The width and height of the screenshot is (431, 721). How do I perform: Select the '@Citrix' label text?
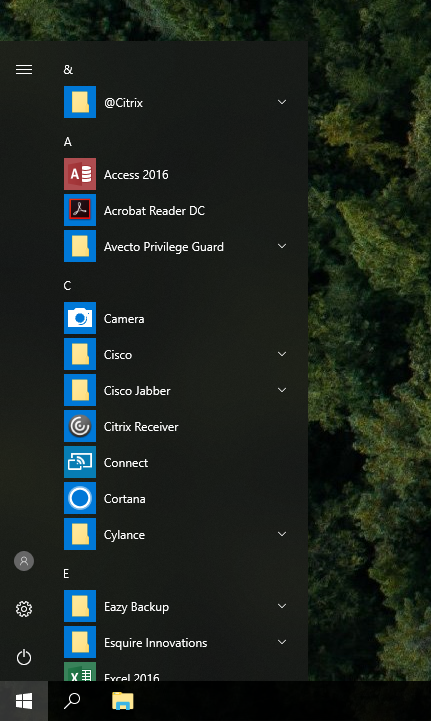point(123,103)
